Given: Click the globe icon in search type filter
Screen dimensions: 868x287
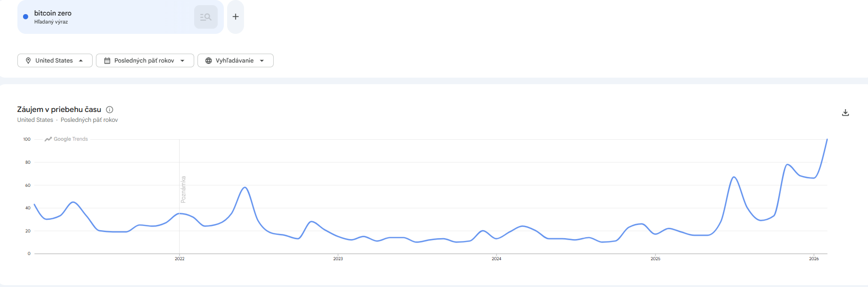Looking at the screenshot, I should [209, 61].
